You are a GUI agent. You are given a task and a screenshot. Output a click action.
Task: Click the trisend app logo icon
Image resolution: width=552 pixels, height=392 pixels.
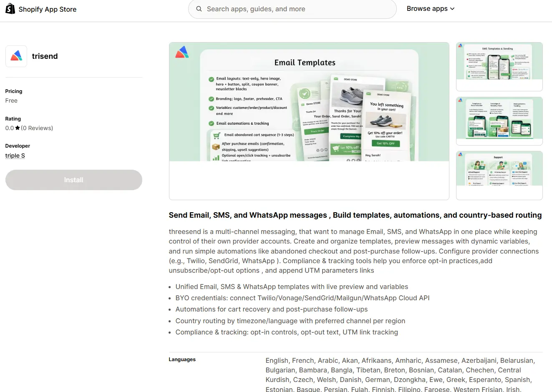[x=16, y=56]
